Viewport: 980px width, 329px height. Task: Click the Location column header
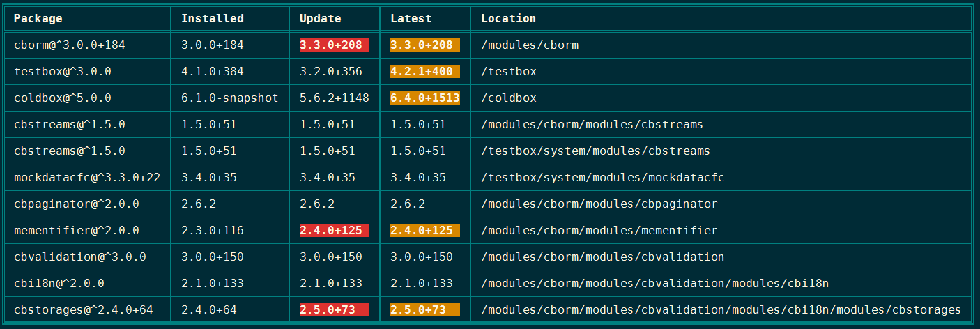click(509, 19)
